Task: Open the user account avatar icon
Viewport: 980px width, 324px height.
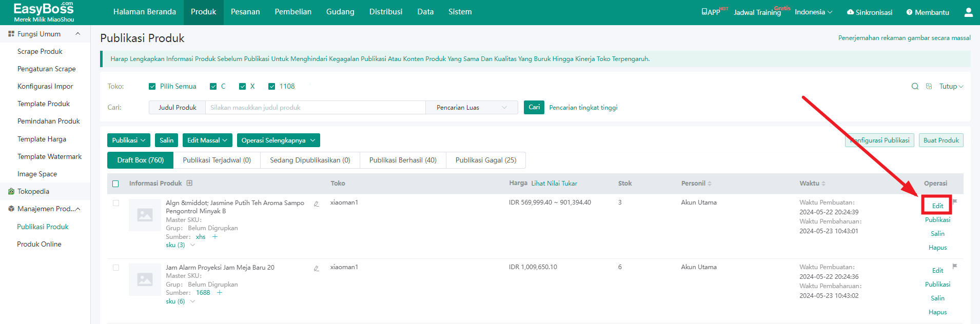Action: 968,12
